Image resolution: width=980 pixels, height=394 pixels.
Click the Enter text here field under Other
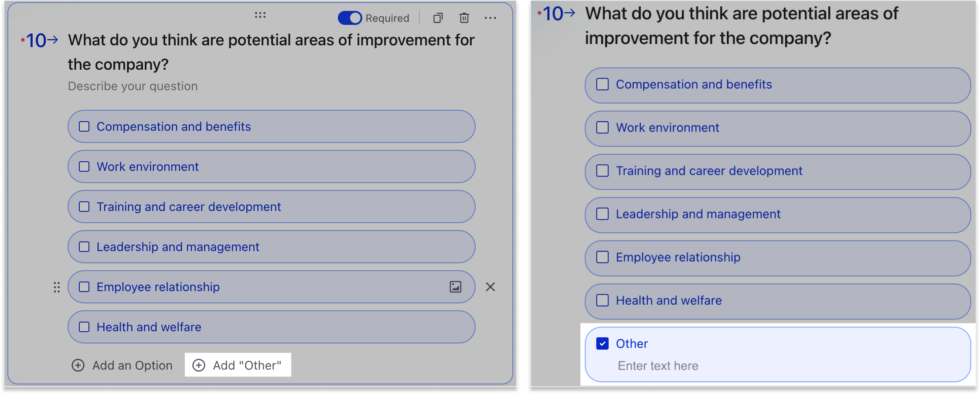(x=657, y=366)
